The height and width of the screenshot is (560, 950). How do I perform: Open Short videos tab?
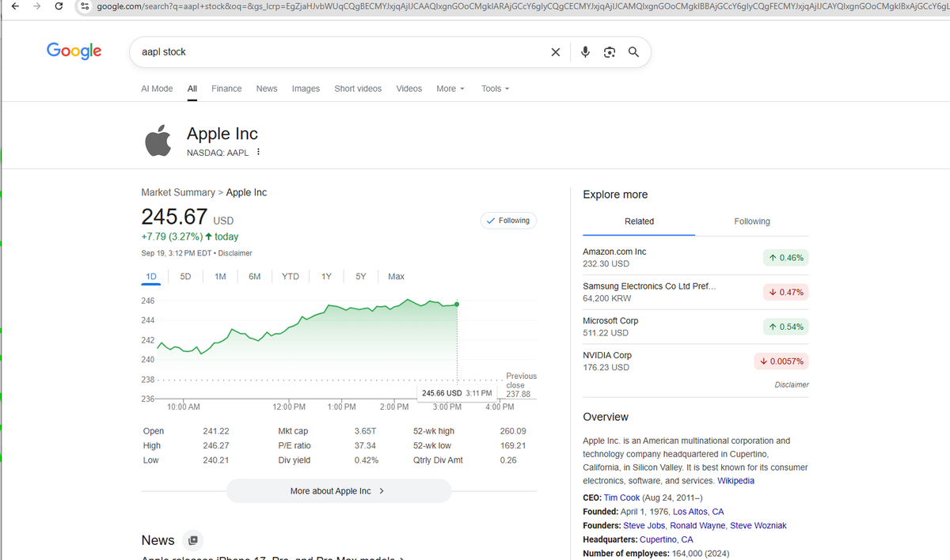point(358,89)
